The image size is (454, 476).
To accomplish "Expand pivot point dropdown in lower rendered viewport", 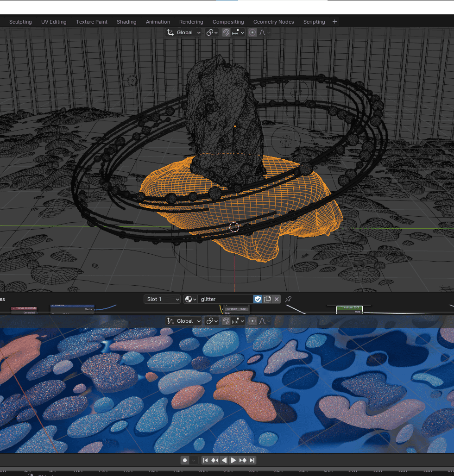I will (212, 321).
